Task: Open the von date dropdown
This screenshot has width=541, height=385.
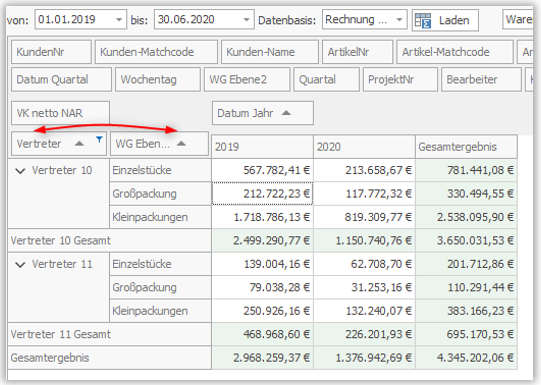Action: coord(119,20)
